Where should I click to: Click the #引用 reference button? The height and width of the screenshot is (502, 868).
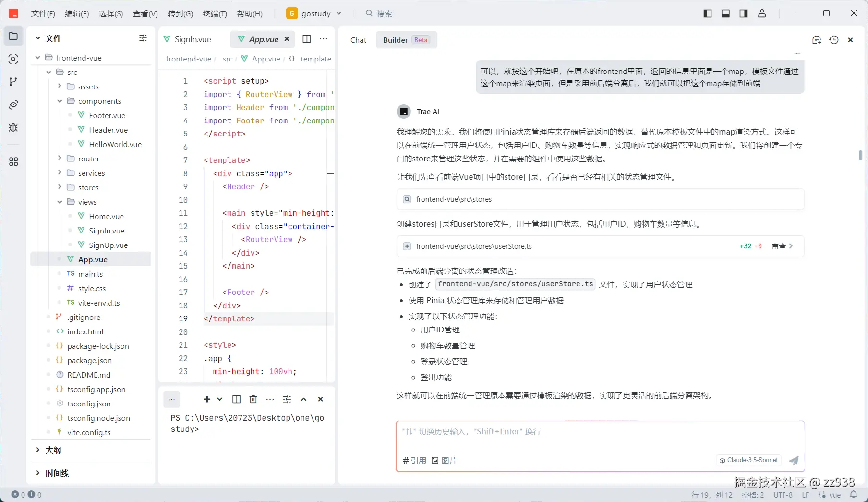(x=414, y=460)
